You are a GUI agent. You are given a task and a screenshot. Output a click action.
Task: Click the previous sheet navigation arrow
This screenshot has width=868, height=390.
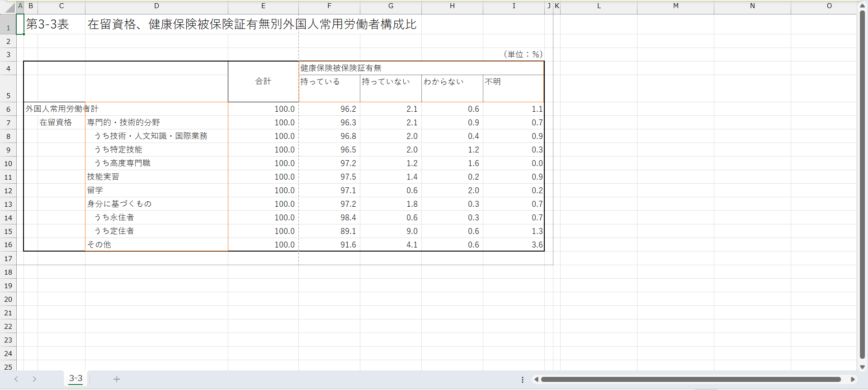(16, 379)
